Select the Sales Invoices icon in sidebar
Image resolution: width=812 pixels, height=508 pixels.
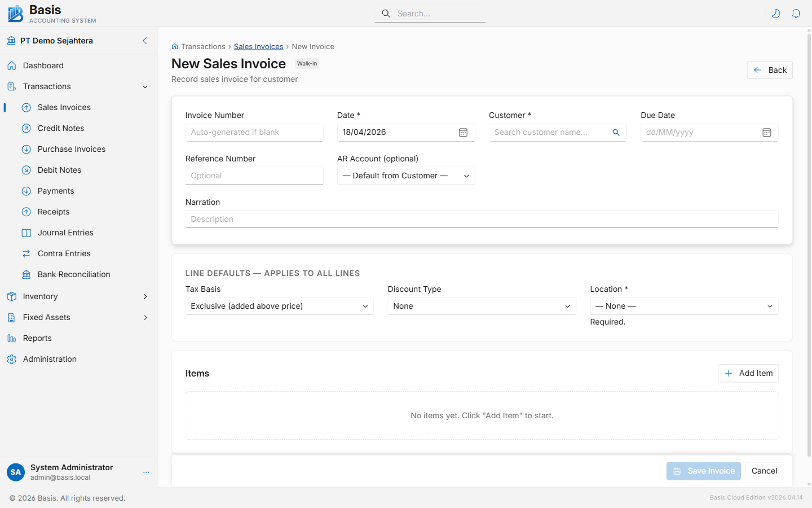pos(27,107)
